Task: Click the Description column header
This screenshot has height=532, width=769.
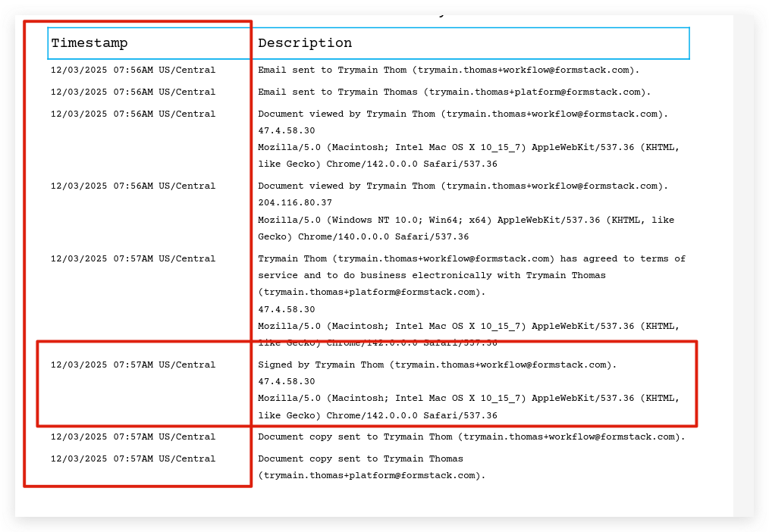Action: 305,43
